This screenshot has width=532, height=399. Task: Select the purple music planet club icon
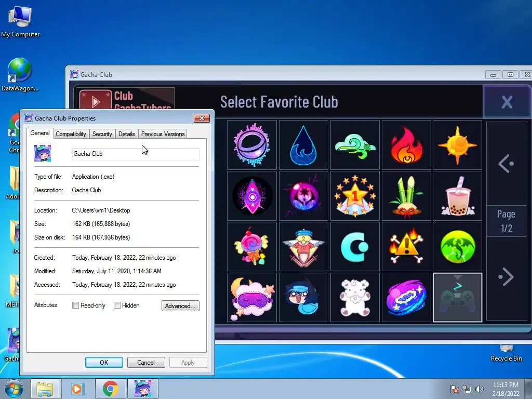click(252, 145)
